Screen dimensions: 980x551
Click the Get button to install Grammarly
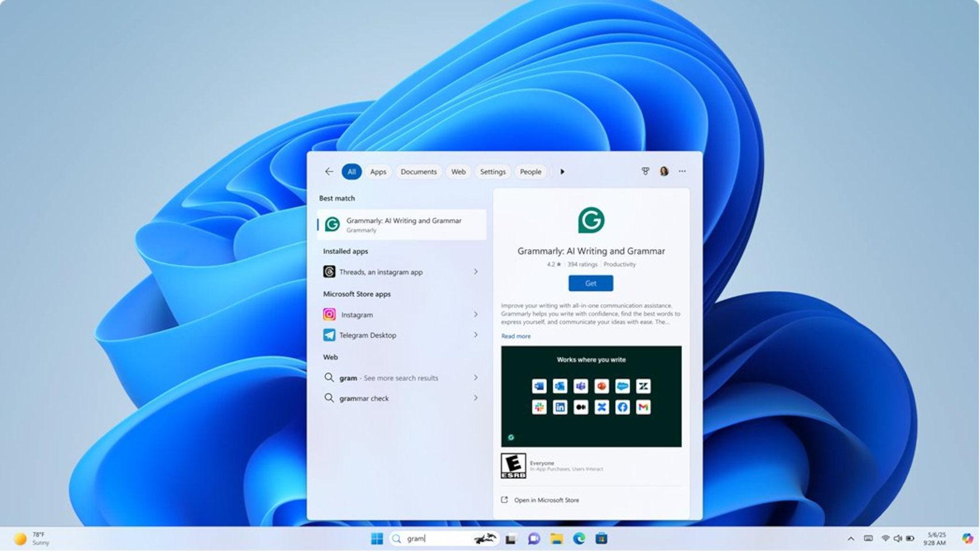coord(591,283)
